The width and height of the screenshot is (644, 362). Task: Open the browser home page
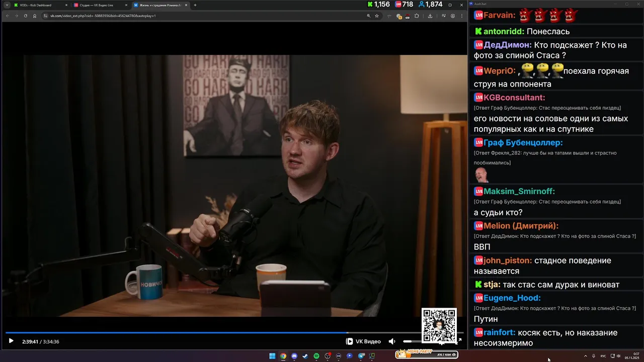[x=34, y=16]
